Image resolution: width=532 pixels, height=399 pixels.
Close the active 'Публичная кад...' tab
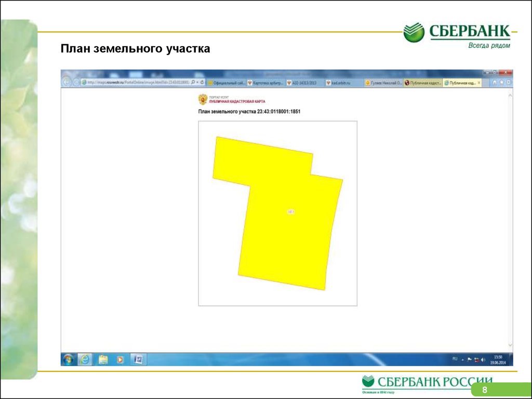[x=478, y=83]
